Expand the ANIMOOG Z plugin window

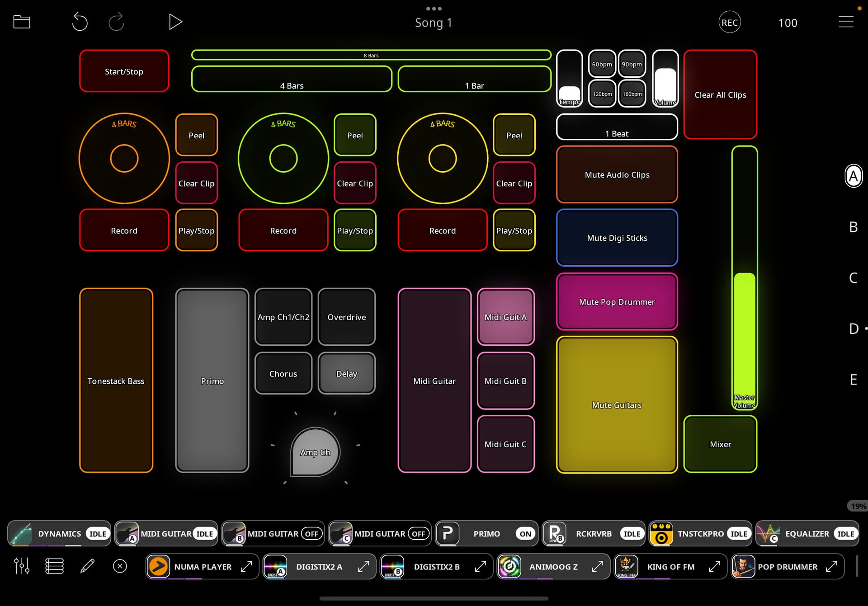[x=597, y=566]
